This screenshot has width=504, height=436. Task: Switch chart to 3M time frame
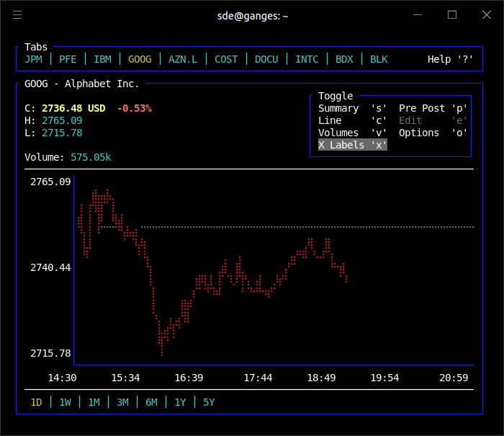[123, 403]
